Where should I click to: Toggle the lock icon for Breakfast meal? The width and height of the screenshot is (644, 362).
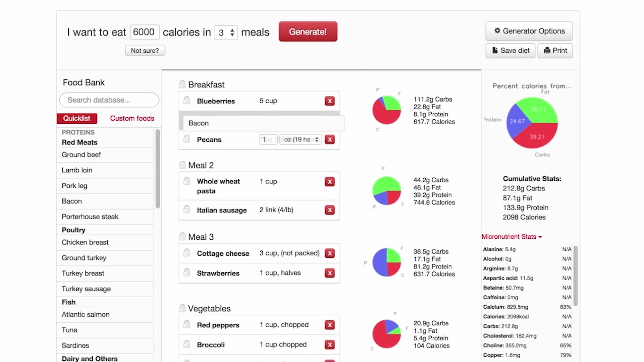coord(182,84)
